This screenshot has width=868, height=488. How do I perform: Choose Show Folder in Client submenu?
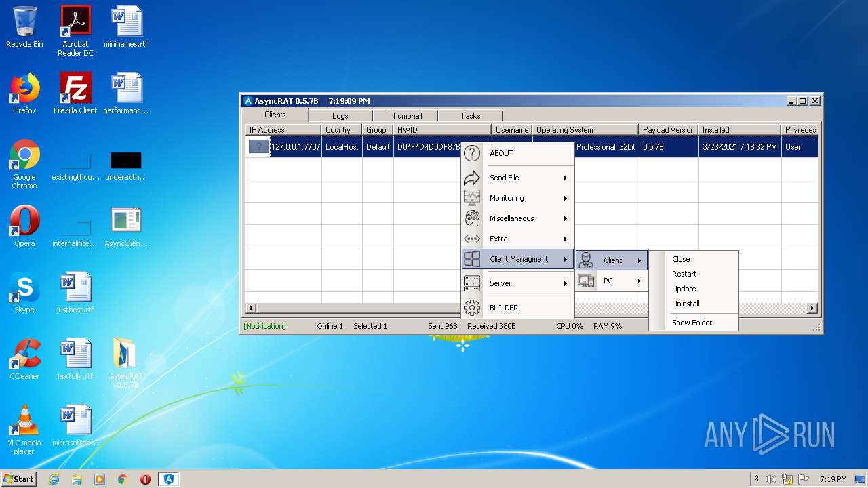pos(693,323)
